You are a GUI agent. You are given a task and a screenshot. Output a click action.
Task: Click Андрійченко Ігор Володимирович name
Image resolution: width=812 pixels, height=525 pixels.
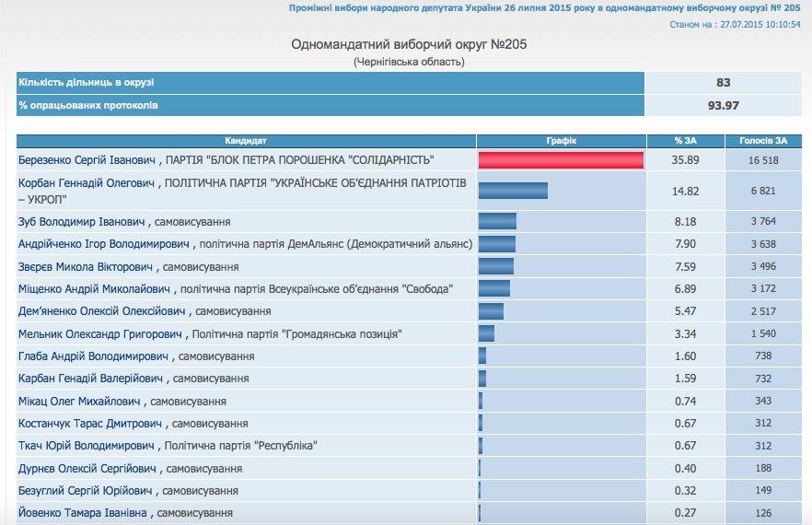(x=105, y=244)
